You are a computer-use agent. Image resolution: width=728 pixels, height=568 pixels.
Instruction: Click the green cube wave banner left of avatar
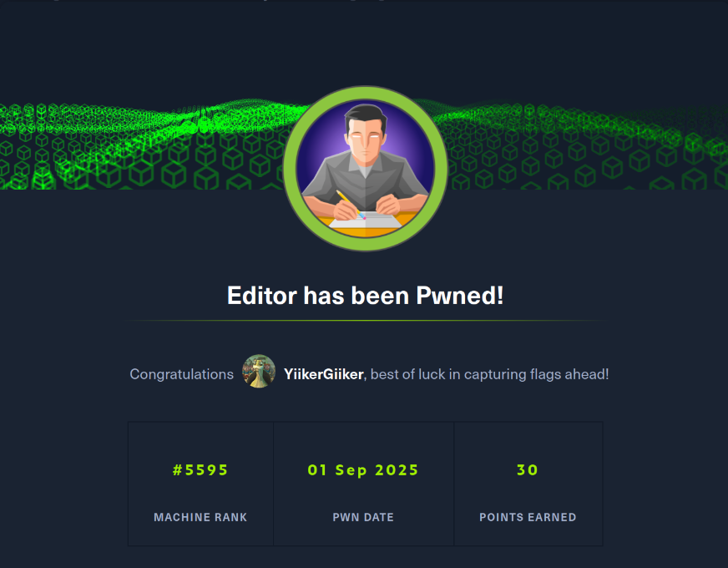coord(142,145)
